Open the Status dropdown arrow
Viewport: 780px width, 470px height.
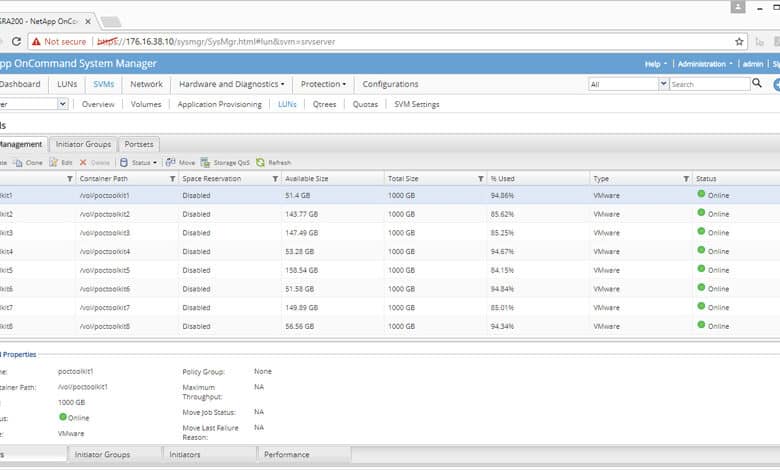click(155, 163)
